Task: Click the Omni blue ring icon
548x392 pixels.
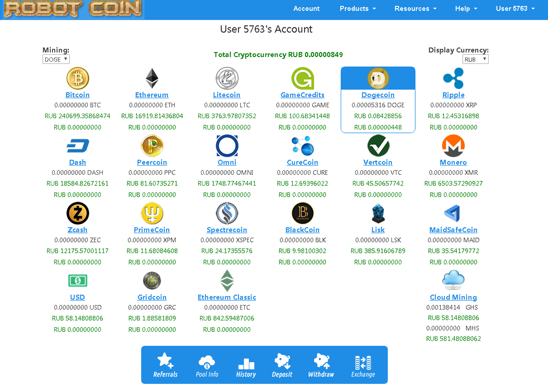Action: [x=227, y=146]
